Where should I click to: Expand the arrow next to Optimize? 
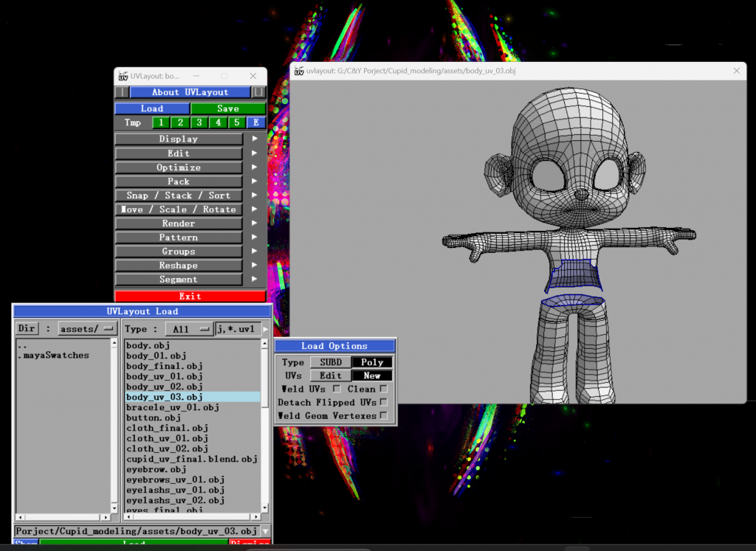(x=255, y=167)
